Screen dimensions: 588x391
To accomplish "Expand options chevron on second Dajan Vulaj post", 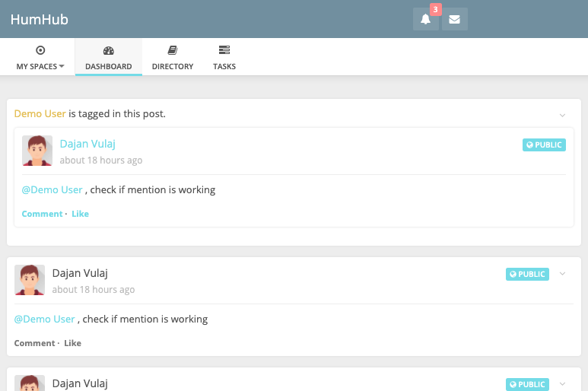I will click(x=562, y=274).
